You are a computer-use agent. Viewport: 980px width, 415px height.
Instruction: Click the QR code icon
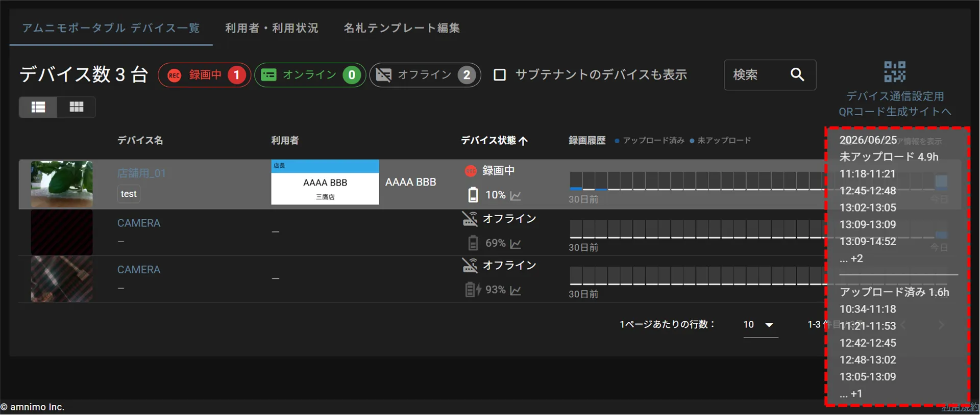point(895,72)
